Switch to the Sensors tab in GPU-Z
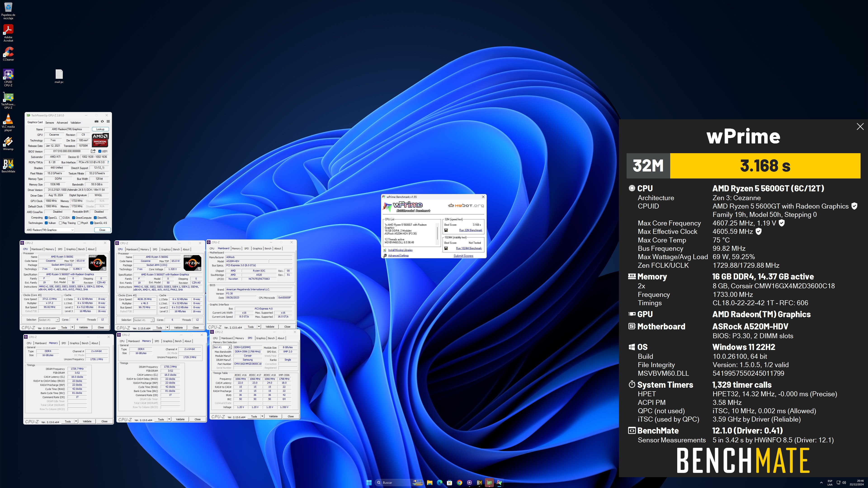Screen dimensions: 868x488 click(50, 123)
